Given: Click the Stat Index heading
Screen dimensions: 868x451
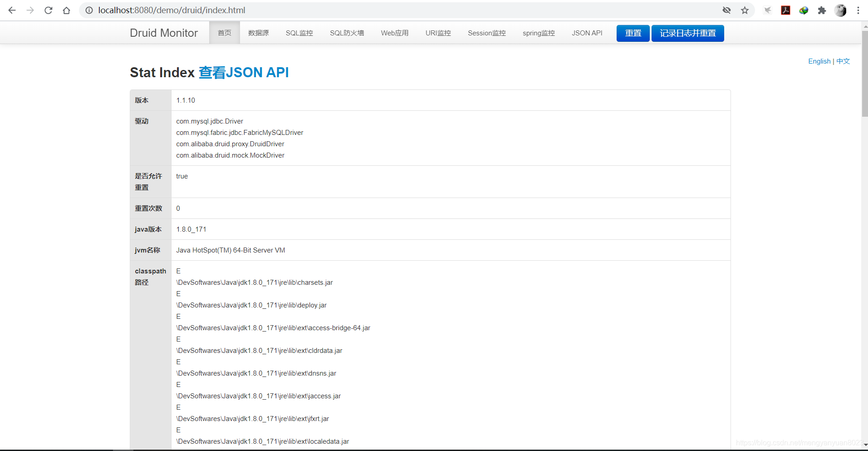Looking at the screenshot, I should point(162,72).
